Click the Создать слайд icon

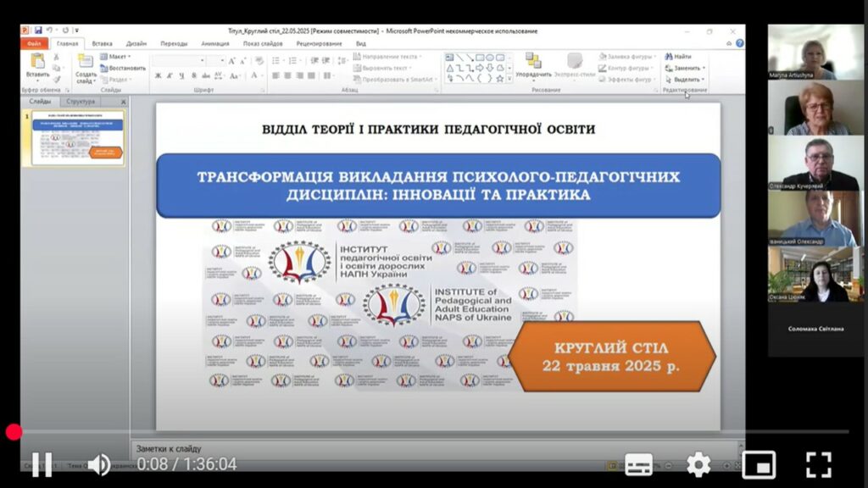click(86, 61)
